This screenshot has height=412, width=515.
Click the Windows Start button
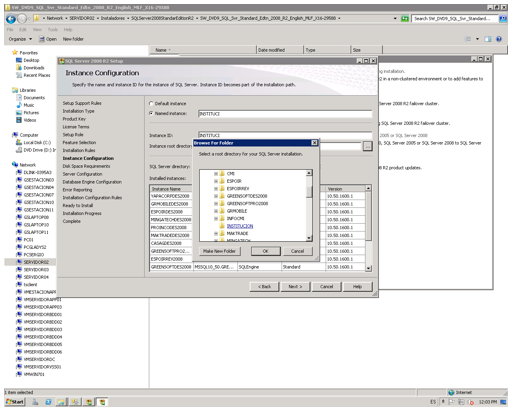tap(15, 402)
